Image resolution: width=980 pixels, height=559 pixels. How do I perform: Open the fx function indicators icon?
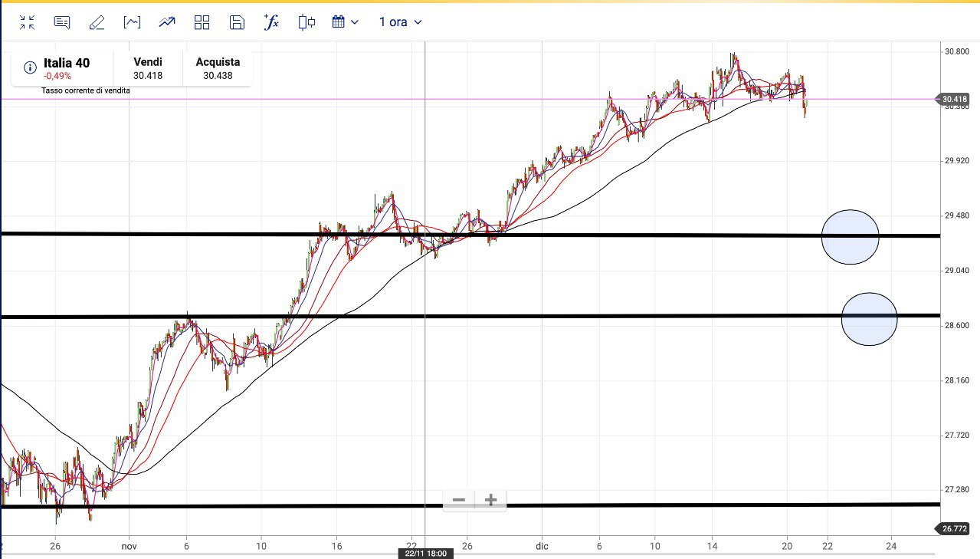click(x=271, y=22)
